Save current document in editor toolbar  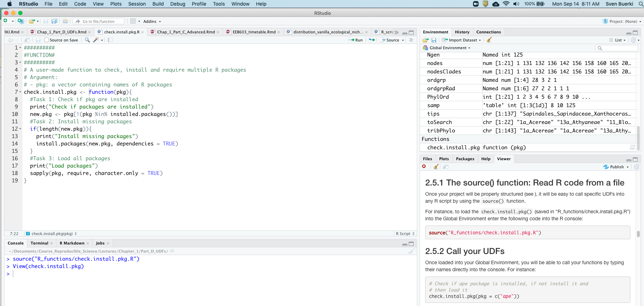[38, 40]
